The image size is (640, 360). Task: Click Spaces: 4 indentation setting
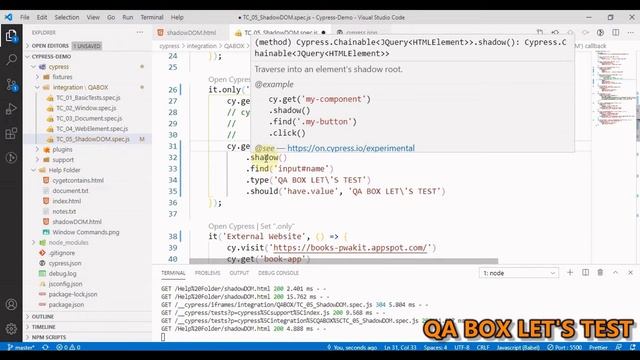click(435, 347)
